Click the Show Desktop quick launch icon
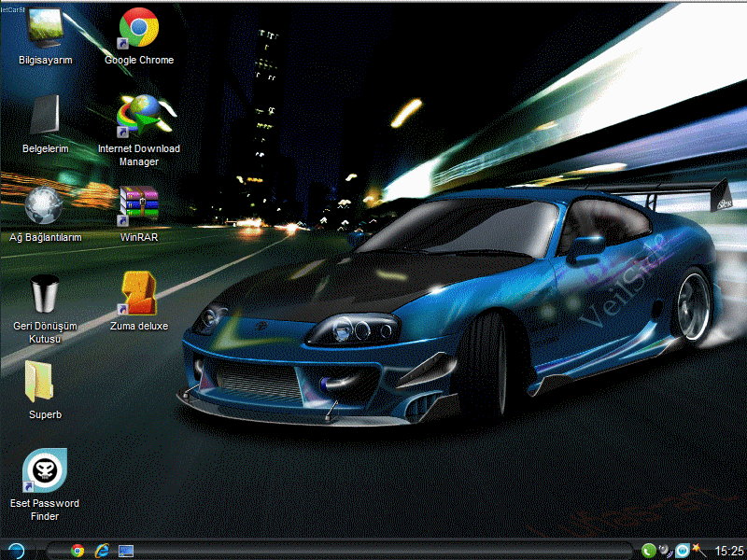The width and height of the screenshot is (747, 560). tap(126, 552)
